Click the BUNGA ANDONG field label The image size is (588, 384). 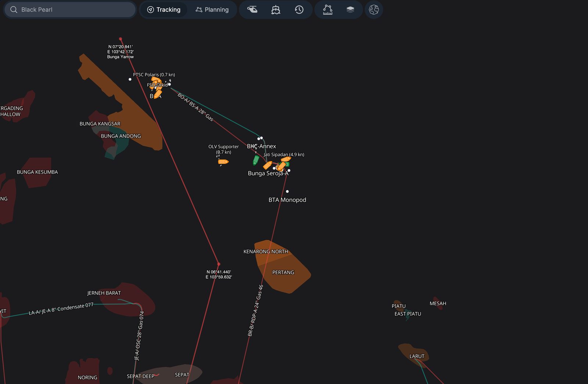pyautogui.click(x=121, y=136)
